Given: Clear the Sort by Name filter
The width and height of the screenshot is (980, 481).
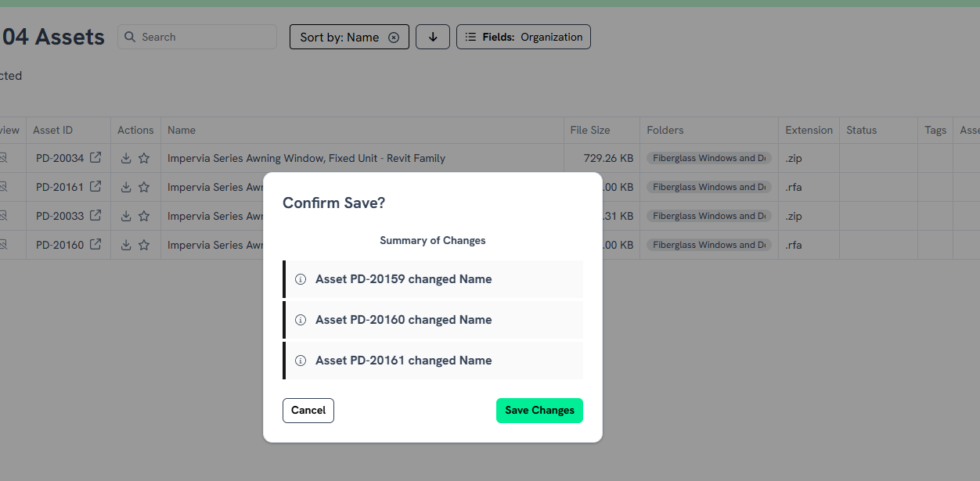Looking at the screenshot, I should (x=394, y=38).
